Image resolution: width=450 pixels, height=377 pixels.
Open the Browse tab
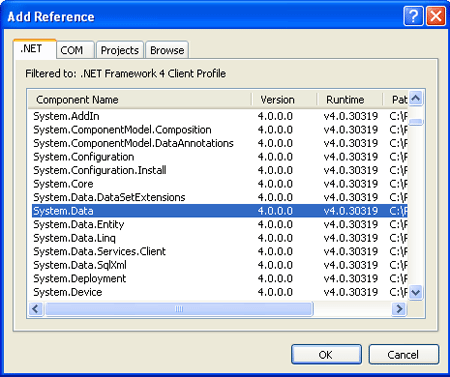click(167, 50)
